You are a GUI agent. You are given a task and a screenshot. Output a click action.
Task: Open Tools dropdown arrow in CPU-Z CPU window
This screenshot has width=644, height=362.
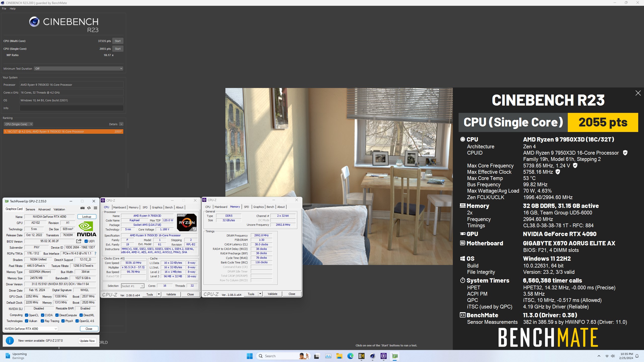159,294
